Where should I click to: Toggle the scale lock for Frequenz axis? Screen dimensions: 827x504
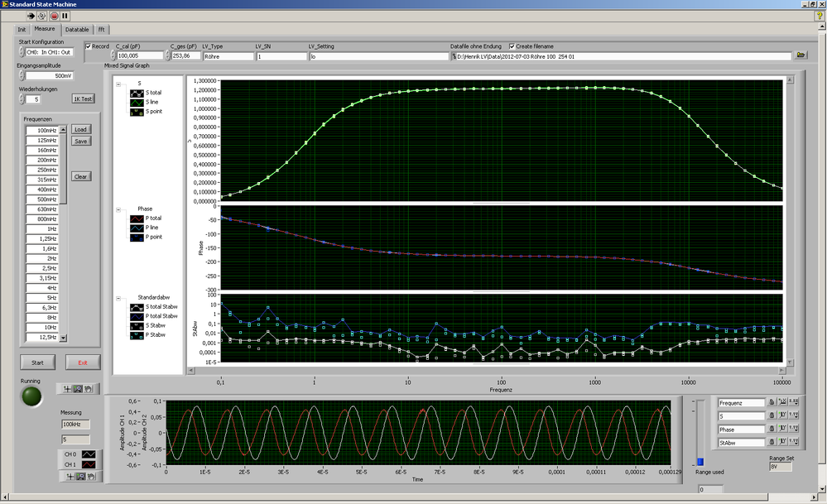tap(772, 402)
